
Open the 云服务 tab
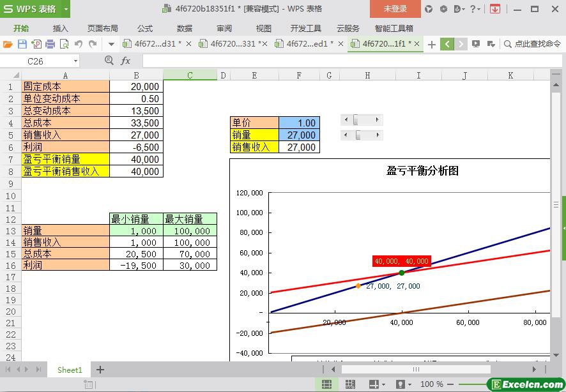point(348,29)
